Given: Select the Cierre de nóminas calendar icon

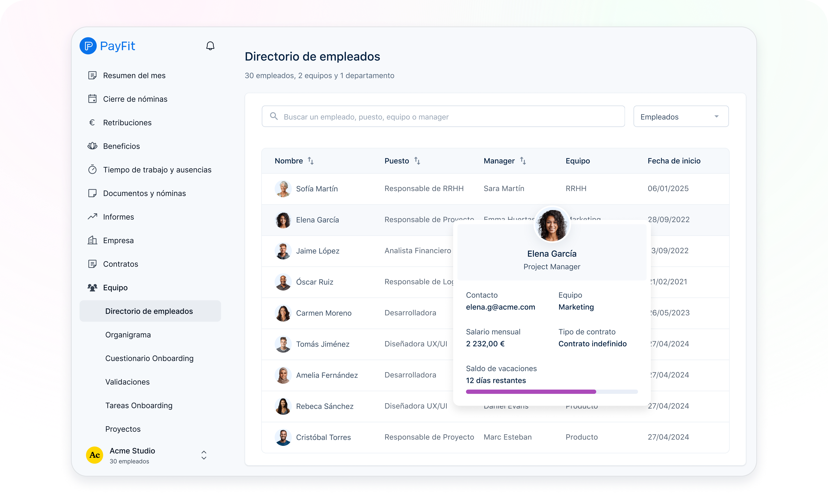Looking at the screenshot, I should [93, 99].
